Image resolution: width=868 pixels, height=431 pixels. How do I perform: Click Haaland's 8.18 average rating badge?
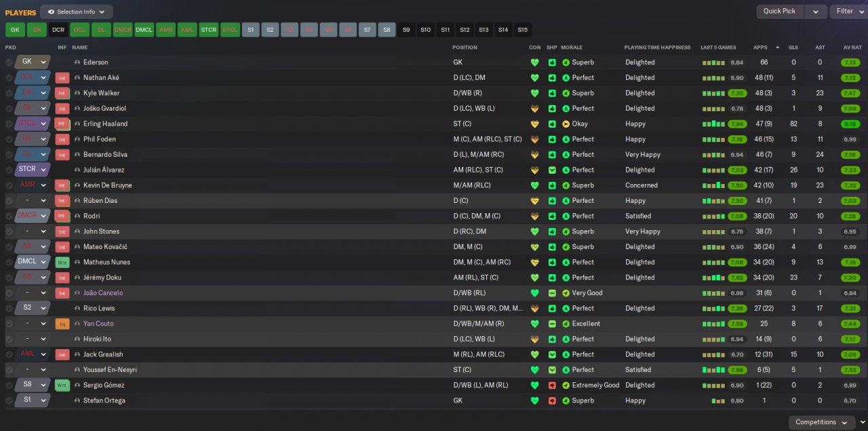coord(850,124)
